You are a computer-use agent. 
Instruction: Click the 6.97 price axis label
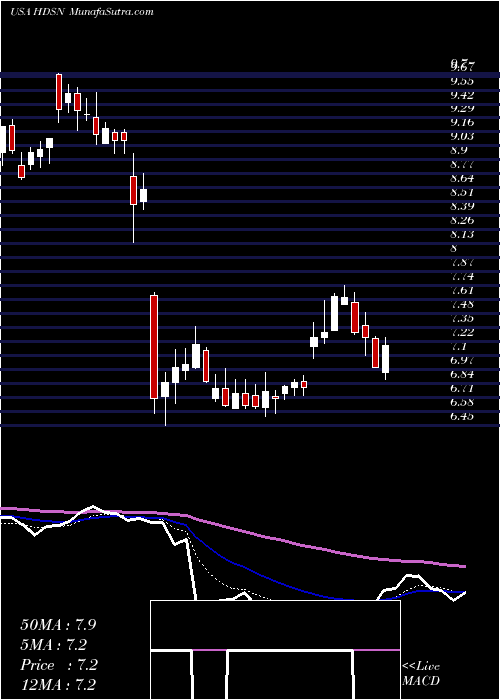(x=462, y=360)
